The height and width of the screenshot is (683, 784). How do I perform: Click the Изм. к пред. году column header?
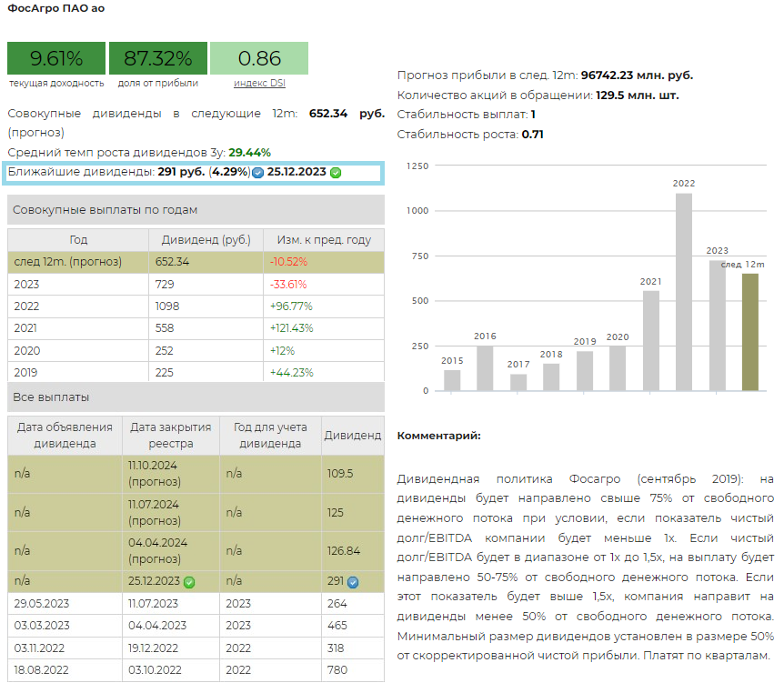324,240
